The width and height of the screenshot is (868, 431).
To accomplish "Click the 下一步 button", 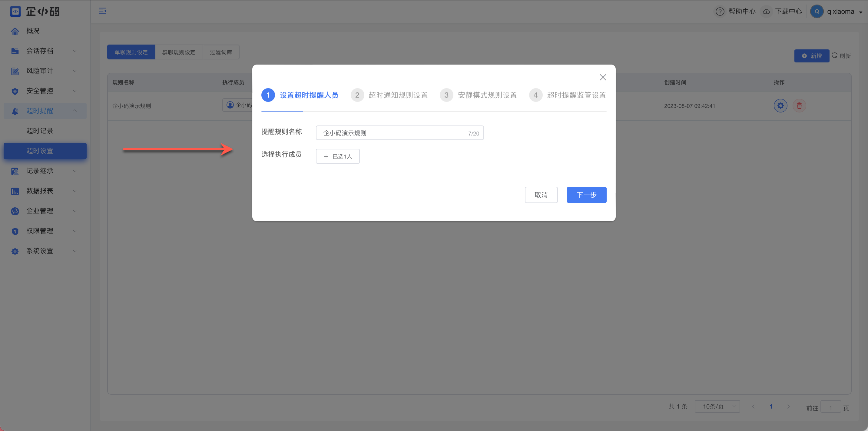I will (587, 195).
